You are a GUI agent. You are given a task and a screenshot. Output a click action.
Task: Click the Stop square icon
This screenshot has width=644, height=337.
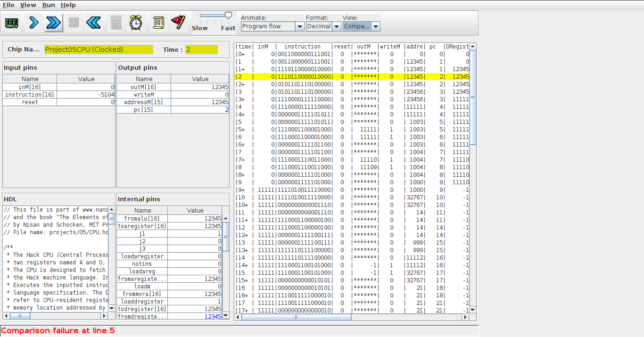(x=74, y=23)
